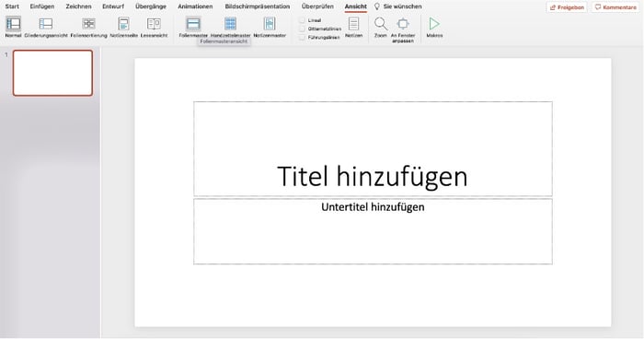Open the Kommentare button

click(x=615, y=7)
